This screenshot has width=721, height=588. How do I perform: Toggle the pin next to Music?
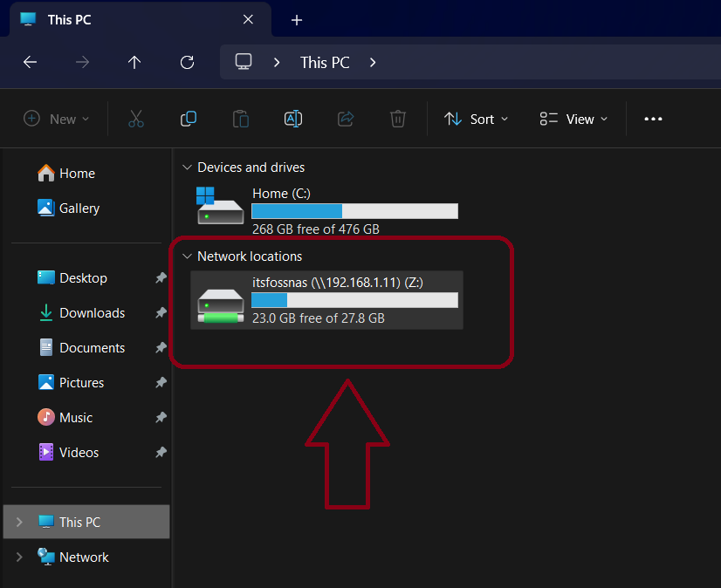click(x=161, y=418)
